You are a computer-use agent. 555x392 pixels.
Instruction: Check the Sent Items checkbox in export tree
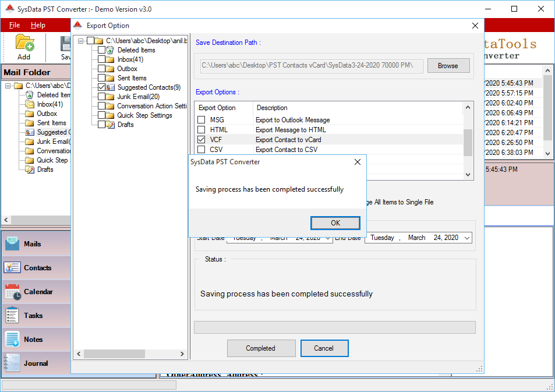(101, 78)
